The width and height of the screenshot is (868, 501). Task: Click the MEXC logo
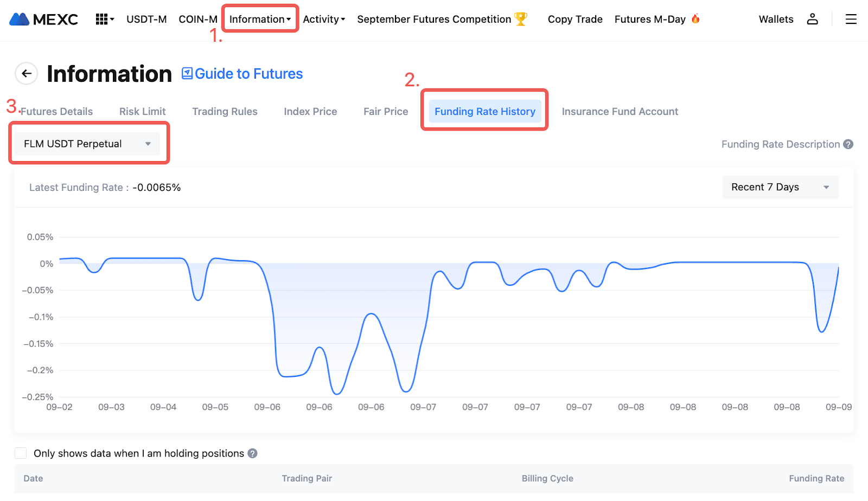(43, 20)
